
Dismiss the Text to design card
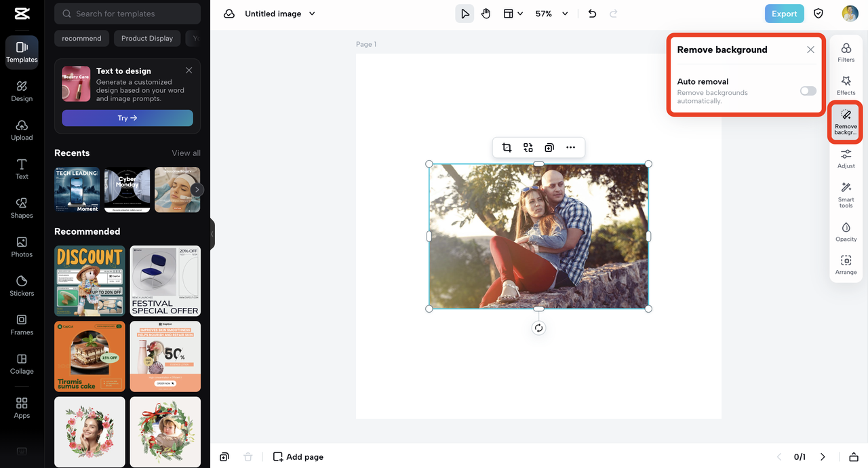click(x=189, y=71)
